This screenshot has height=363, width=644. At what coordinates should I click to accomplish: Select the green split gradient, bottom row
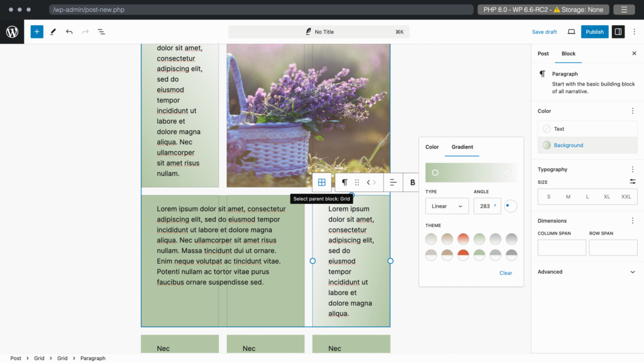(x=479, y=255)
